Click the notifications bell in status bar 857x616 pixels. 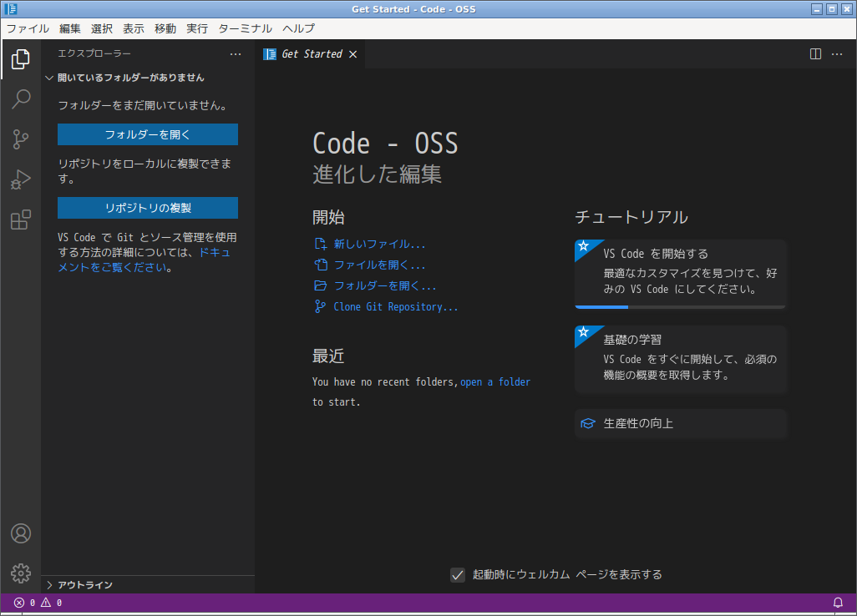[838, 603]
